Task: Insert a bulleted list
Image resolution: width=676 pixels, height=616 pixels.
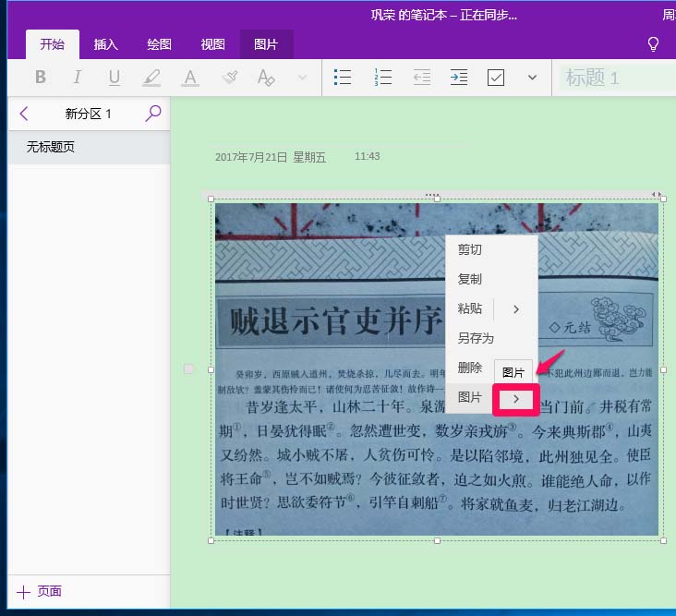Action: [x=343, y=78]
